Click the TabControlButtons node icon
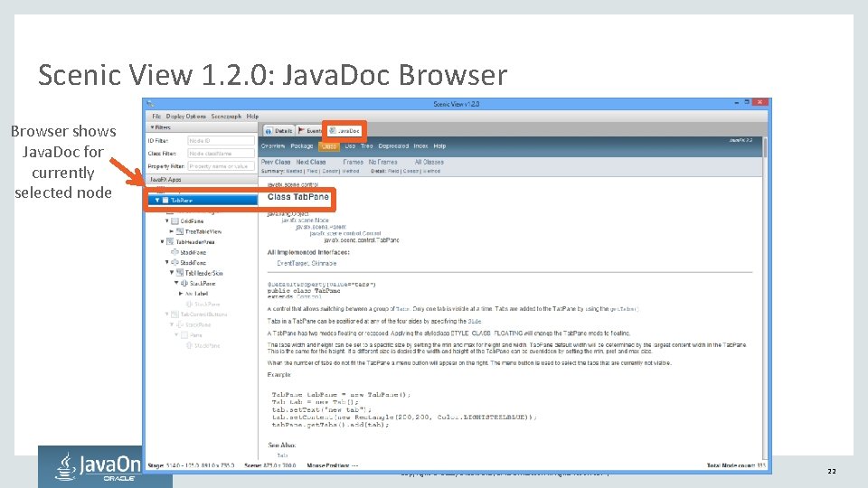Image resolution: width=868 pixels, height=488 pixels. [175, 314]
